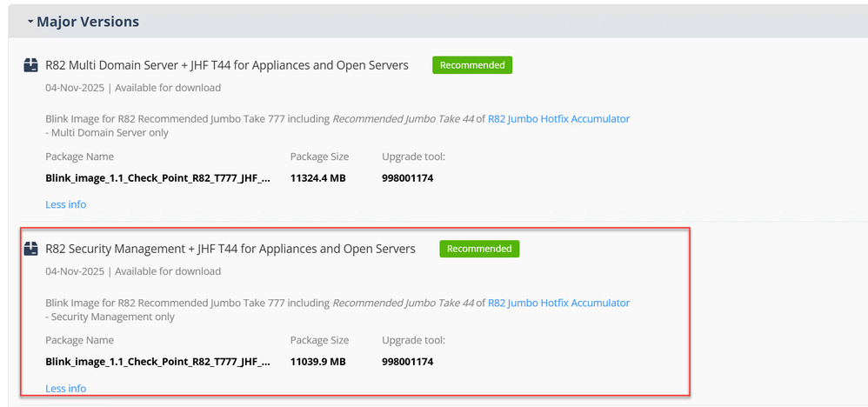Open R82 Security Management title
The height and width of the screenshot is (407, 868).
point(230,250)
